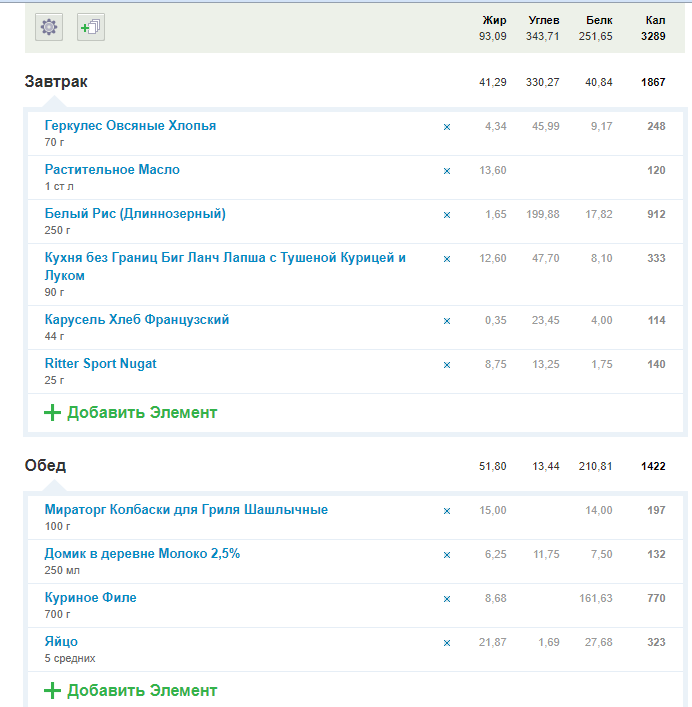Viewport: 692px width, 707px height.
Task: Click the Жир column header
Action: click(x=494, y=20)
